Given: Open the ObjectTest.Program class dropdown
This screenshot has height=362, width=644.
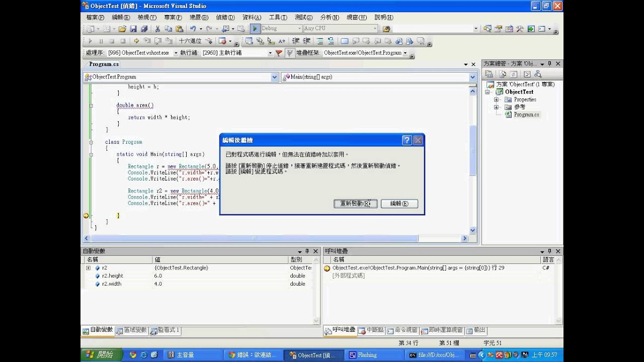Looking at the screenshot, I should [x=275, y=77].
